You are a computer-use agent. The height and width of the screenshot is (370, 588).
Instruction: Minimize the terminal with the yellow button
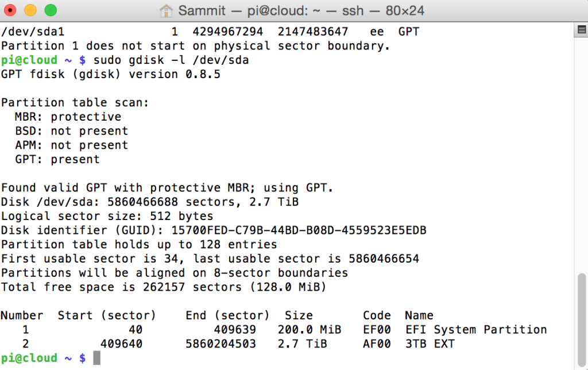coord(30,10)
